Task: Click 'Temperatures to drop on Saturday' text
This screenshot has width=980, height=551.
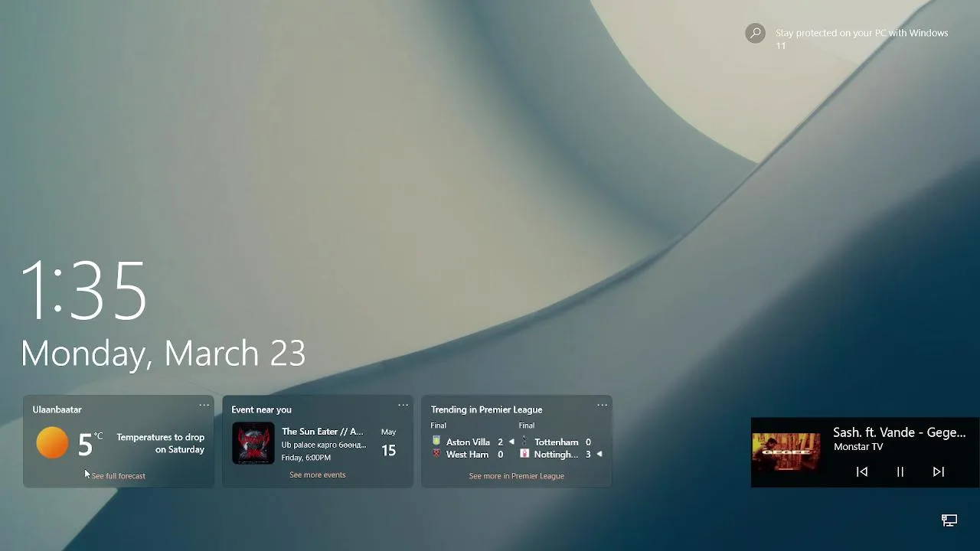Action: (x=160, y=444)
